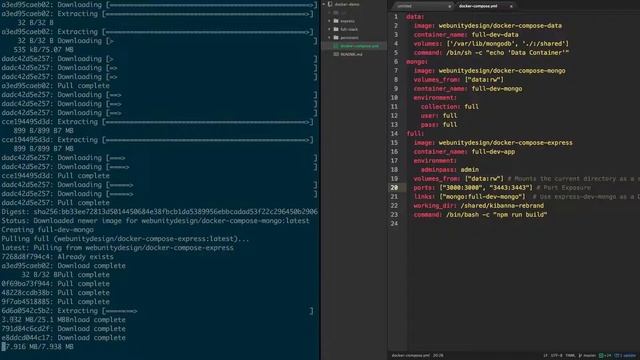The image size is (640, 360).
Task: Click the README.md file icon
Action: [x=336, y=54]
